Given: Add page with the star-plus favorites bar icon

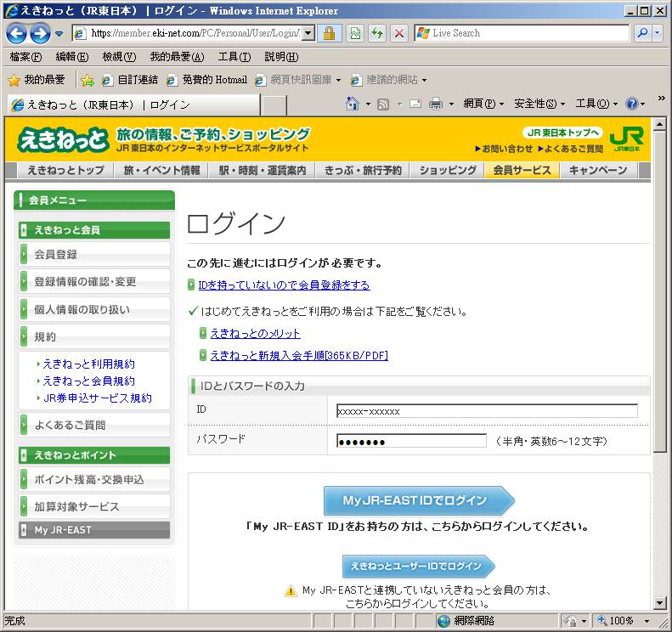Looking at the screenshot, I should (88, 80).
